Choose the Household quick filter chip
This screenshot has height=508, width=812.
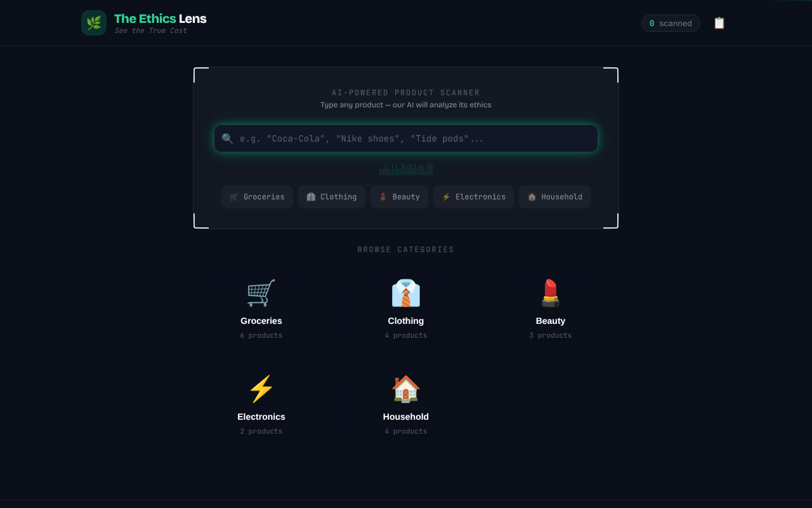pos(554,197)
